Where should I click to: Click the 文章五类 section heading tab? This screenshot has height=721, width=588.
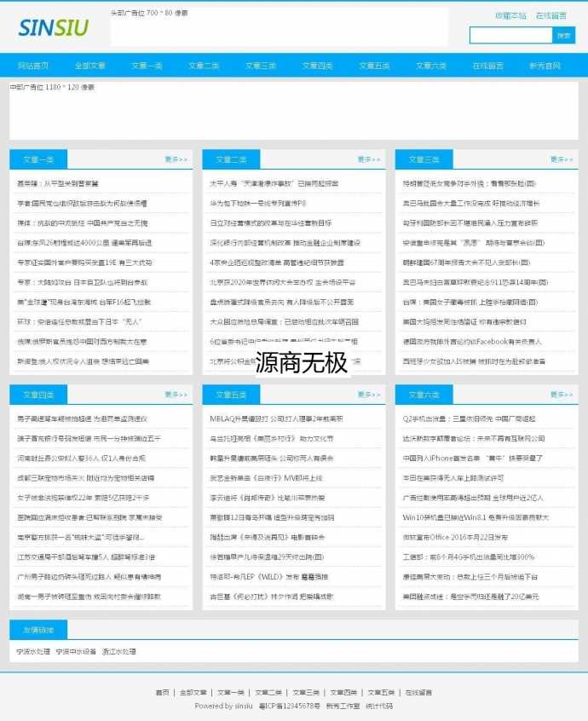pyautogui.click(x=231, y=395)
